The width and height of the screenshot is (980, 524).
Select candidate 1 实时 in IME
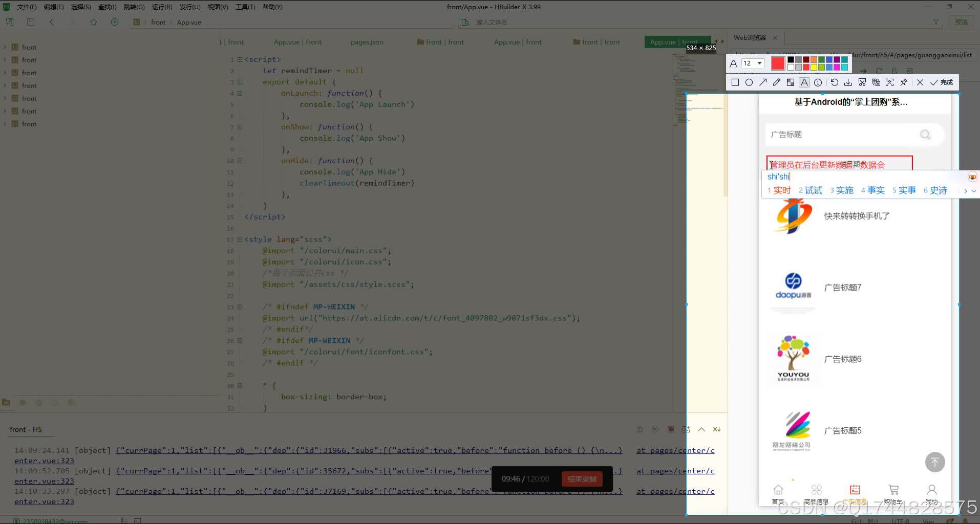pos(779,190)
